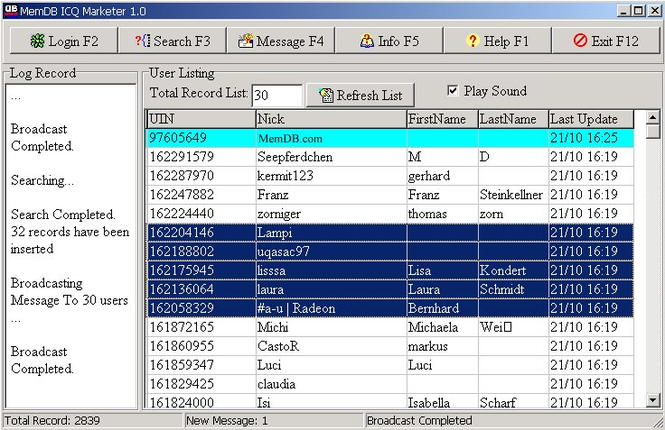
Task: Click the Login F2 button
Action: point(64,41)
